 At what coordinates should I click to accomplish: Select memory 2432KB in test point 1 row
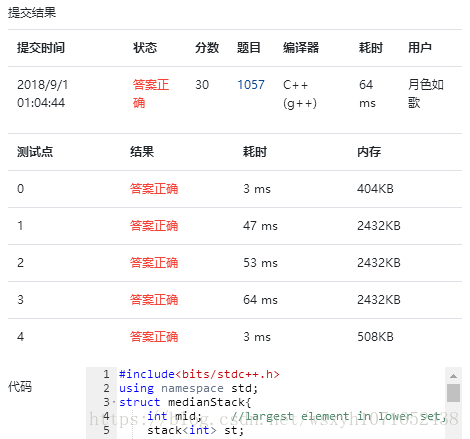point(379,226)
